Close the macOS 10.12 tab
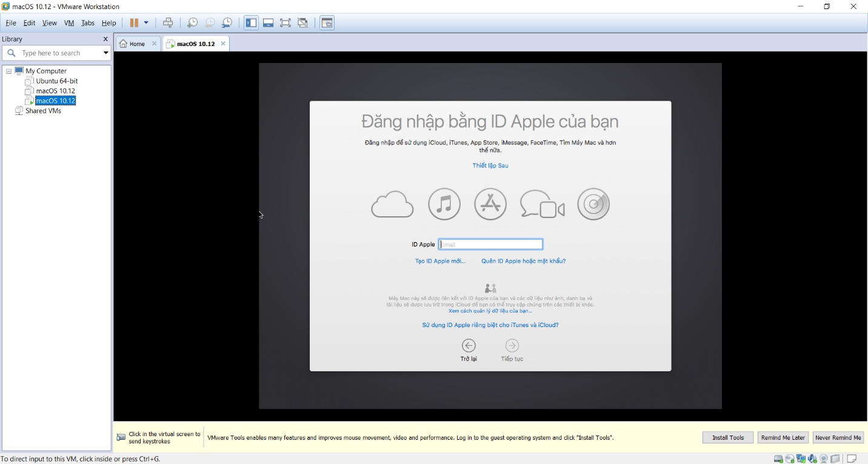Image resolution: width=868 pixels, height=464 pixels. [223, 44]
